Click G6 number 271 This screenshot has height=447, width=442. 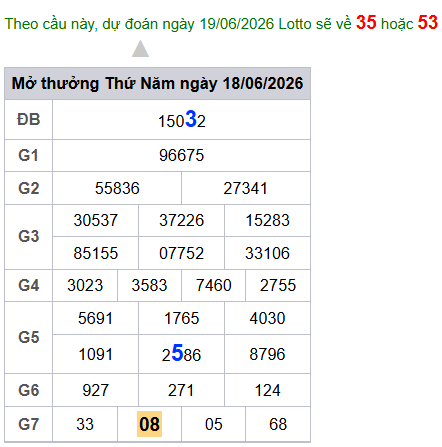pos(181,390)
